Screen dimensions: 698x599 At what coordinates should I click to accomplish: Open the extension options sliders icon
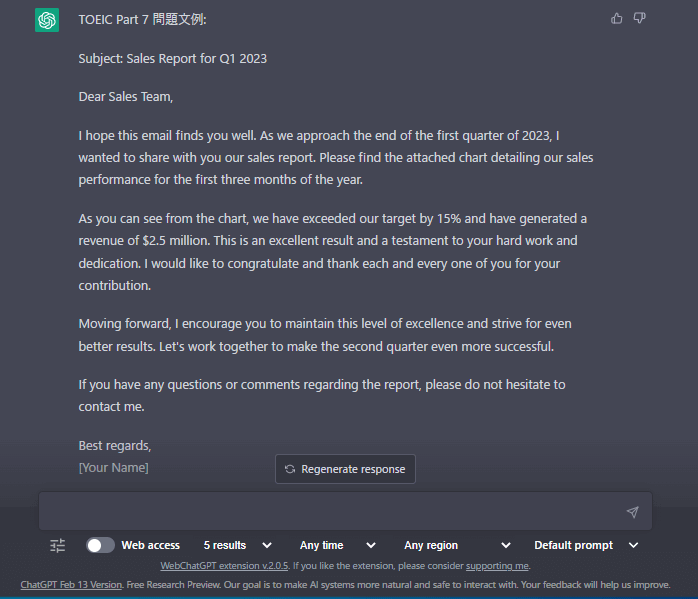57,545
